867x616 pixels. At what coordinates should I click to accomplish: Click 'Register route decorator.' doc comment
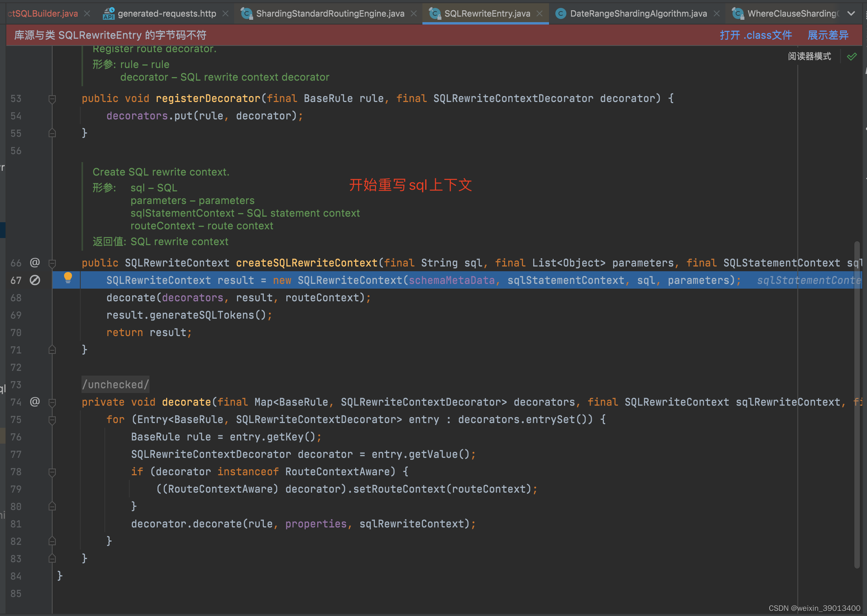[x=155, y=49]
